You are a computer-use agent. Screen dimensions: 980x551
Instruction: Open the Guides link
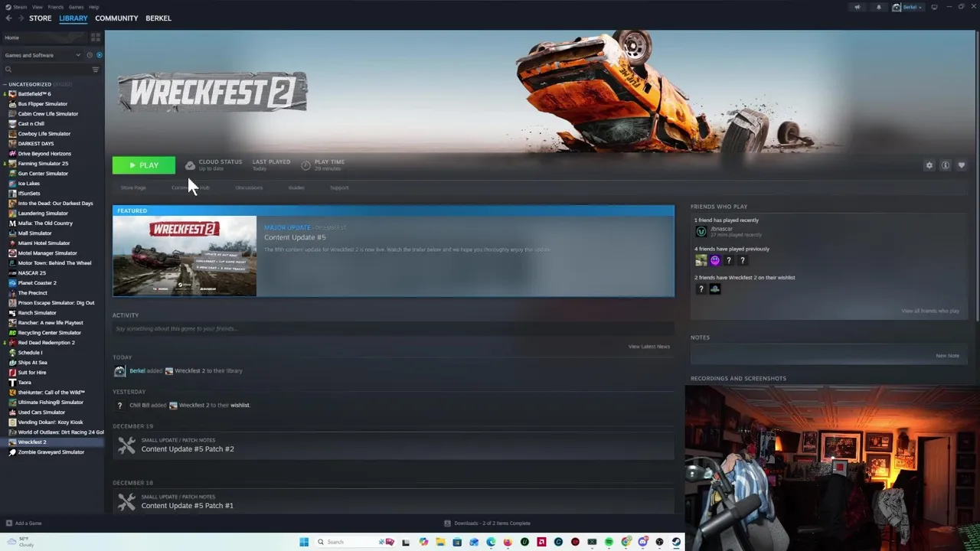pyautogui.click(x=296, y=187)
